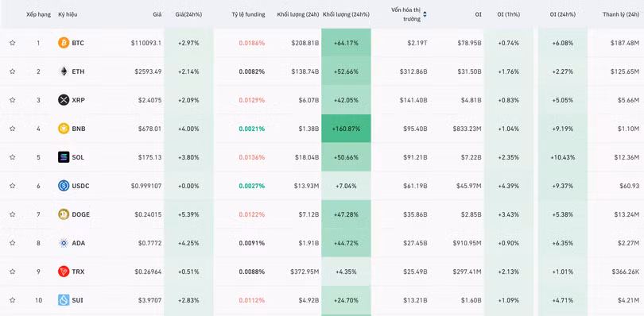Click BNB volume change +160.87%

tap(346, 129)
